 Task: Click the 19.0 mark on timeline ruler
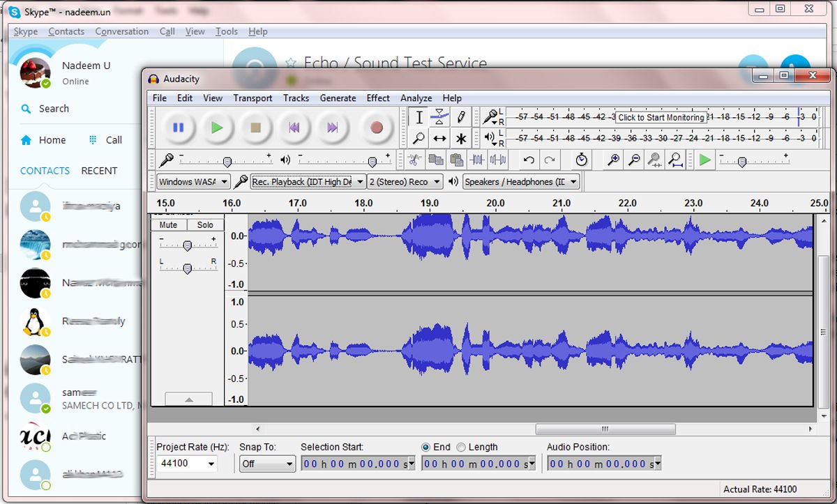coord(430,203)
